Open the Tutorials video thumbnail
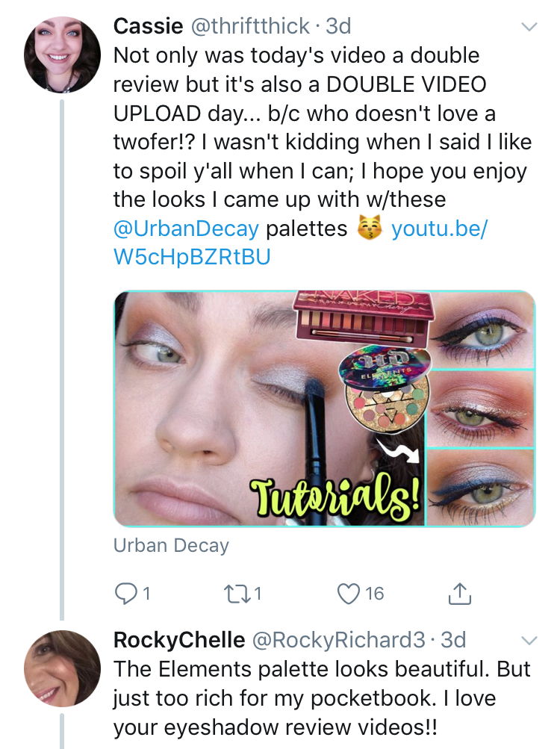This screenshot has width=560, height=749. click(x=324, y=408)
